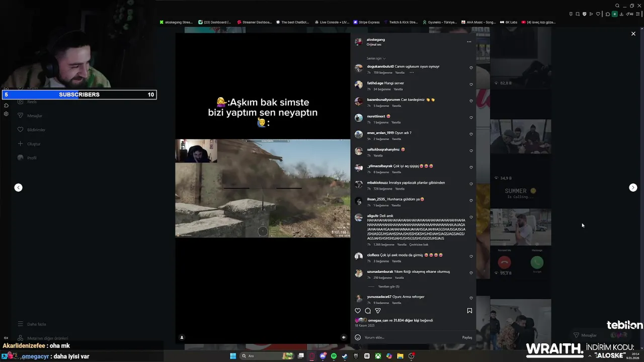The image size is (644, 362).
Task: Share the post via paper-plane icon
Action: click(378, 311)
